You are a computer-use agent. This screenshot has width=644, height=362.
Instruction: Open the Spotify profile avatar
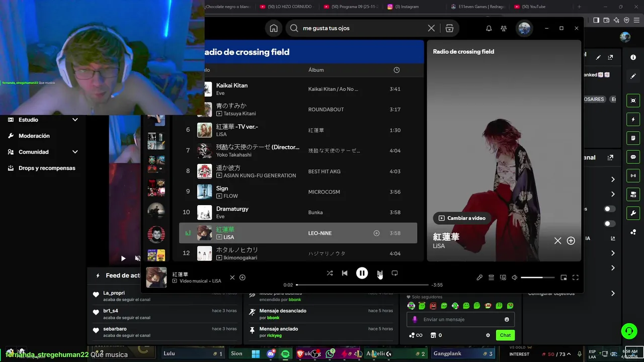tap(525, 28)
